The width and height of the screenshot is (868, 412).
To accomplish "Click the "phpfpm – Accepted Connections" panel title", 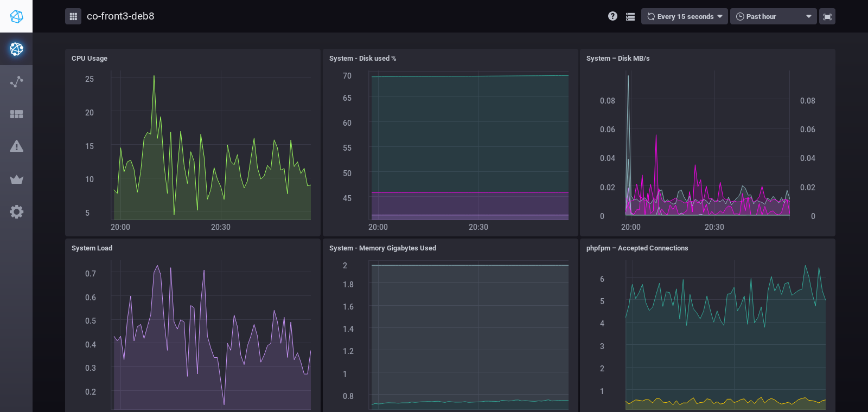I will (x=637, y=248).
